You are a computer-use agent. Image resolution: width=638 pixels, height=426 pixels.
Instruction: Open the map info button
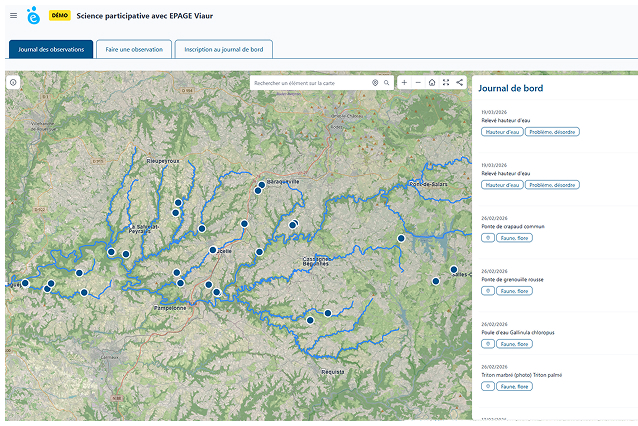[x=13, y=83]
